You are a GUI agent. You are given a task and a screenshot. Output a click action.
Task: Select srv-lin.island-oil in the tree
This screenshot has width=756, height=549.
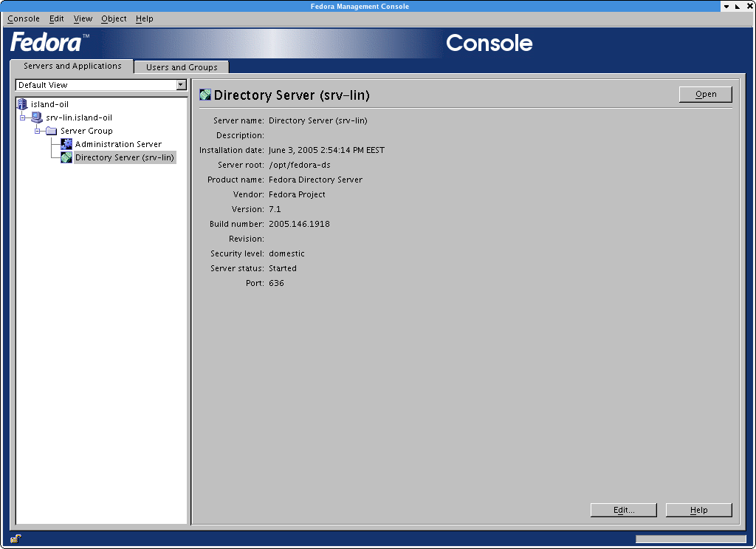[79, 117]
